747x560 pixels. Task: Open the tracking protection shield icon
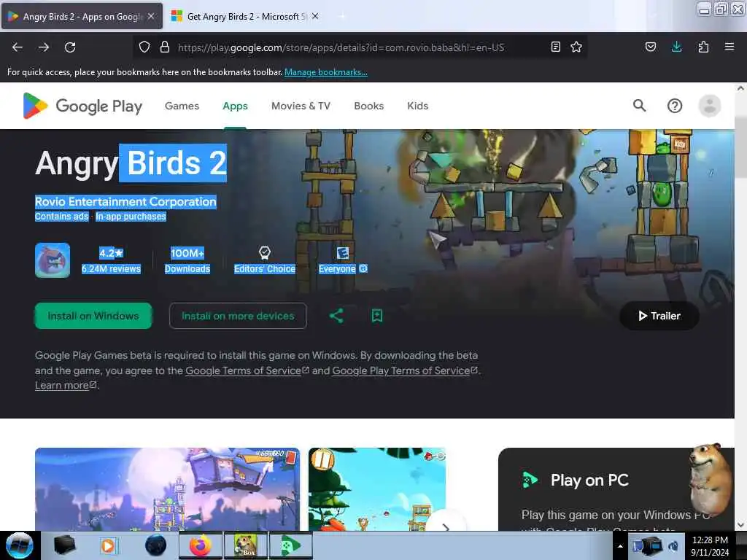[x=144, y=47]
